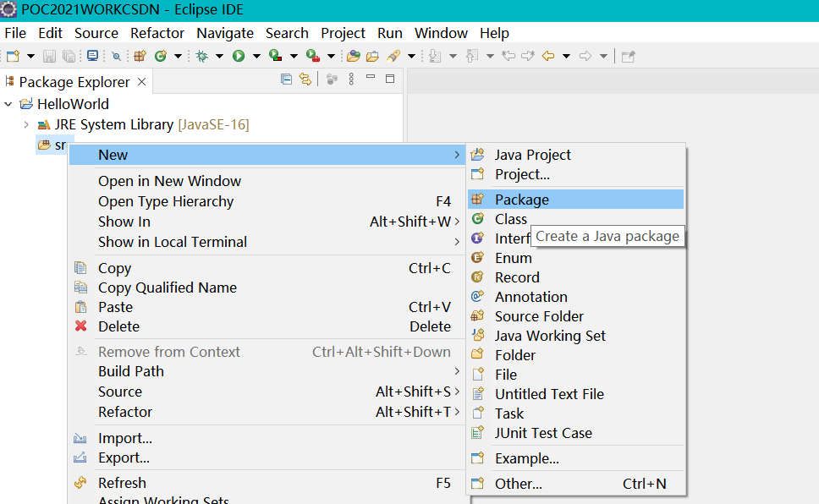Choose Java Project from New submenu
Screen dimensions: 819x504
(575, 155)
